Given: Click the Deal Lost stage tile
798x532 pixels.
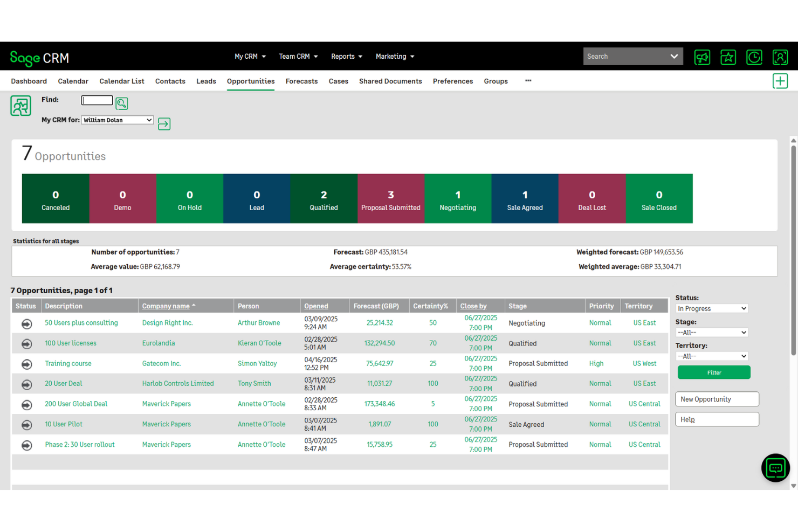Looking at the screenshot, I should point(592,198).
